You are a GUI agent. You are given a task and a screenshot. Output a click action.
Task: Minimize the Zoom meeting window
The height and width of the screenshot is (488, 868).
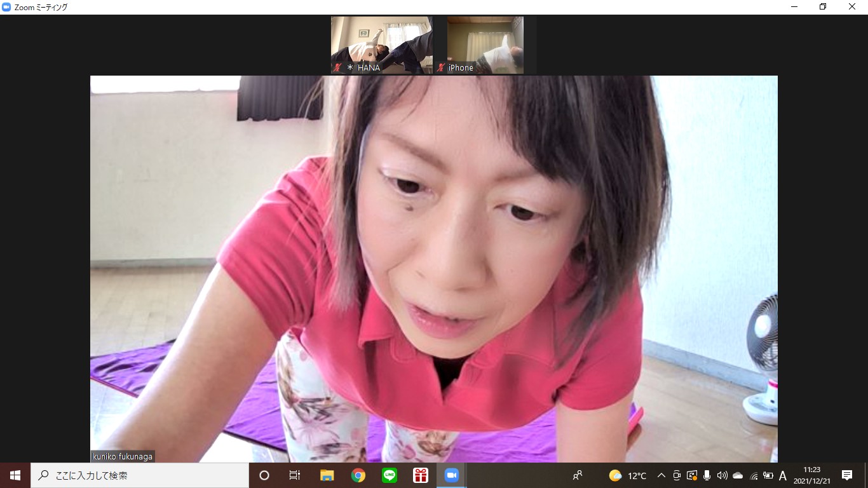794,7
